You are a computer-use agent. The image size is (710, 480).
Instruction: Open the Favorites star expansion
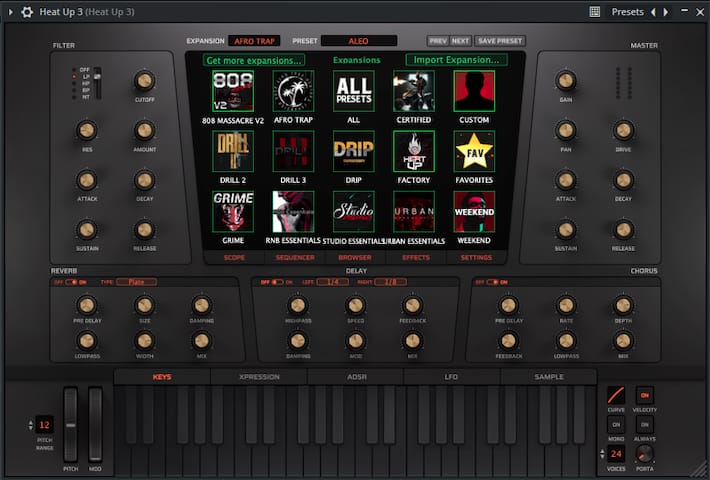474,151
